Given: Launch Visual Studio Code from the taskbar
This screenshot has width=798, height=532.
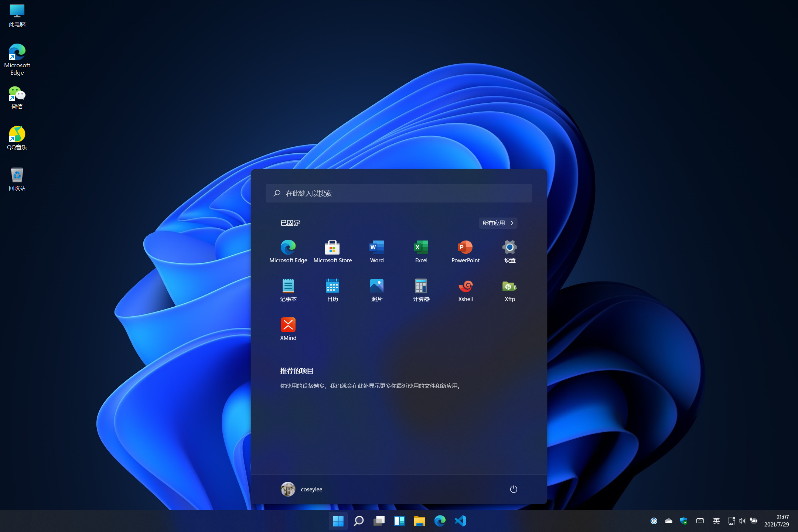Looking at the screenshot, I should [460, 521].
